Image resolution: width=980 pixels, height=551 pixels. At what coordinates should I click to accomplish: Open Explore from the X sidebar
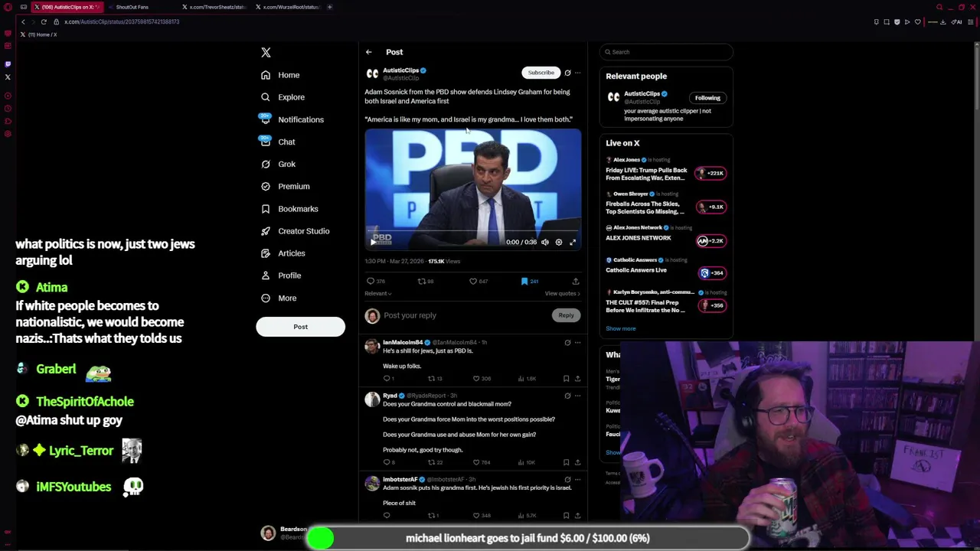click(x=283, y=97)
